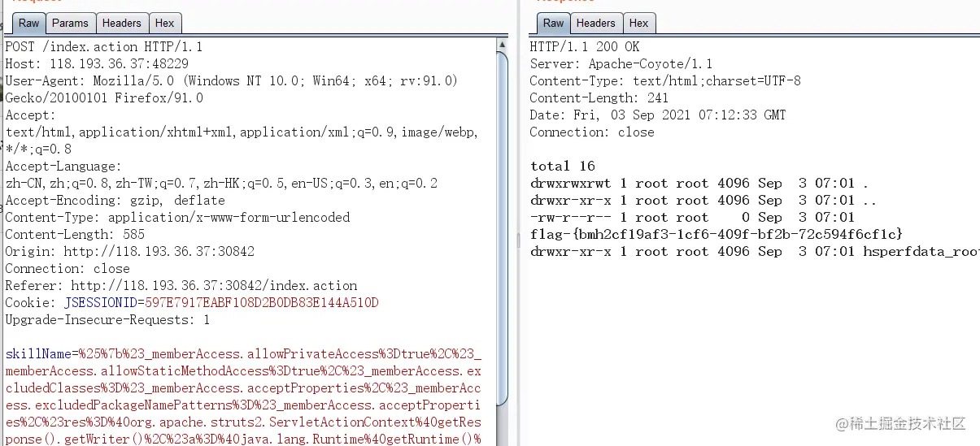Click the JSESSIONID cookie value

(262, 303)
